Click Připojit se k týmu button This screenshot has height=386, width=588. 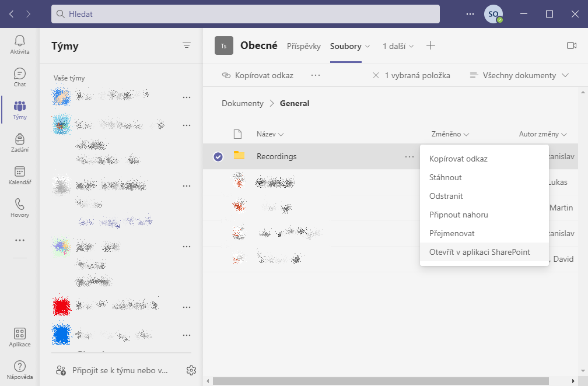[112, 370]
